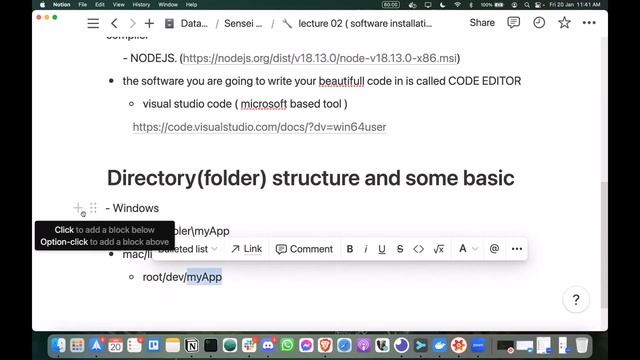
Task: Open Slack from the dock
Action: point(249,346)
